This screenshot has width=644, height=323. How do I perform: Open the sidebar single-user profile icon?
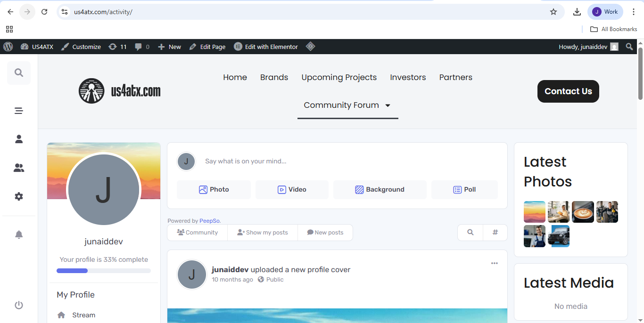pos(19,139)
